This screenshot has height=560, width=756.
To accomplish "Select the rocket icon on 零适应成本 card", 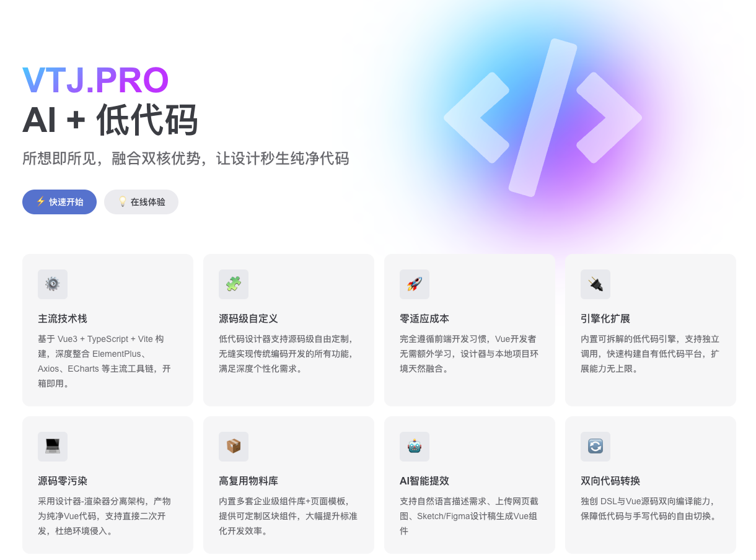I will click(415, 284).
